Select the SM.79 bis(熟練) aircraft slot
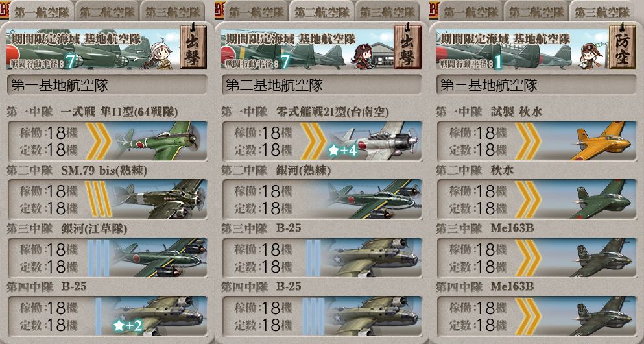 107,199
